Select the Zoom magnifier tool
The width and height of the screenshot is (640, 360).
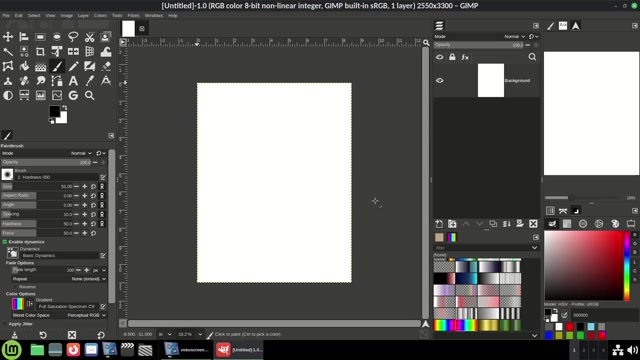[89, 96]
